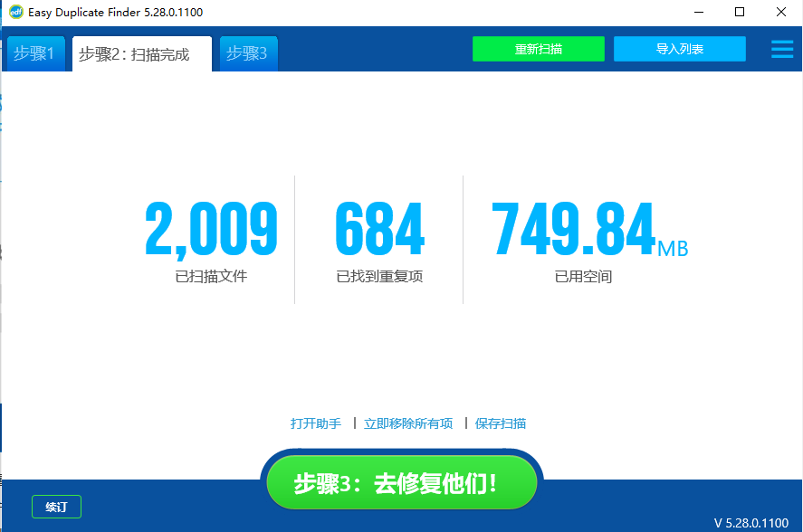Image resolution: width=803 pixels, height=532 pixels.
Task: Click the 保存扫描 link
Action: [501, 423]
